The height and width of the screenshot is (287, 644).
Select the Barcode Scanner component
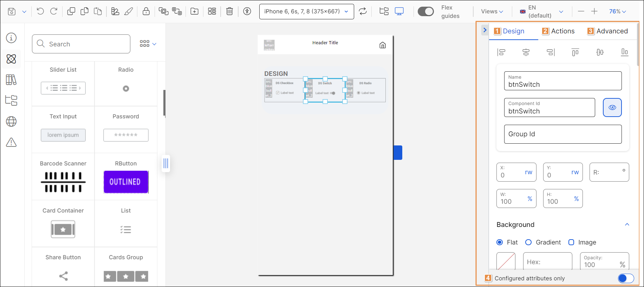click(x=63, y=177)
